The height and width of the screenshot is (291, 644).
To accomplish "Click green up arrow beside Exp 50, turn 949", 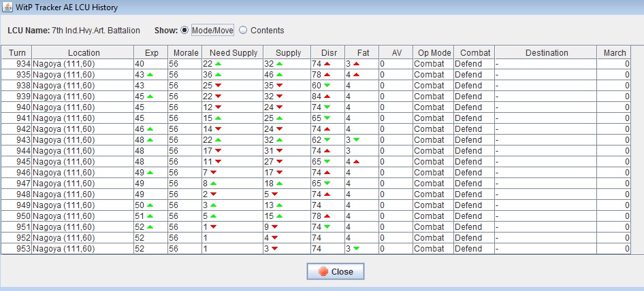I will 150,205.
